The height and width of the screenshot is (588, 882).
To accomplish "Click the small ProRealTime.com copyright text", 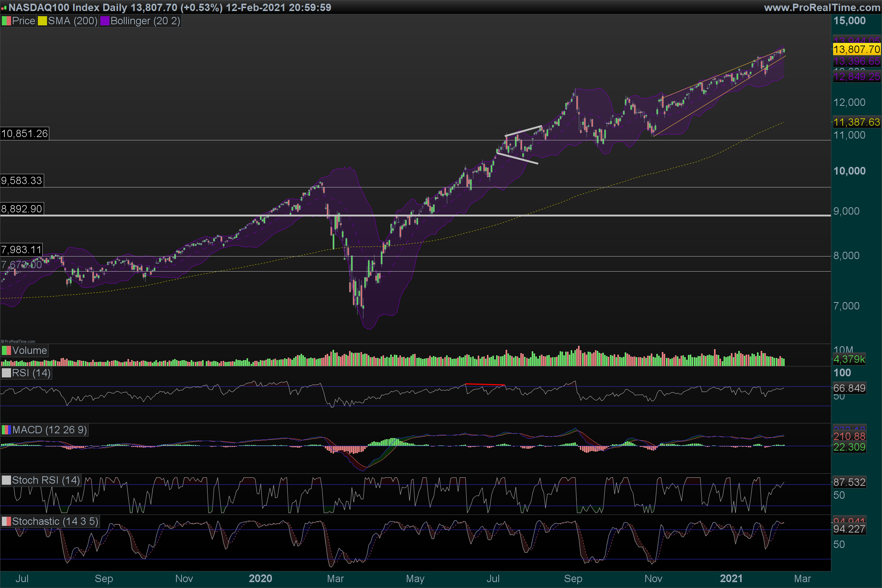I will pos(18,341).
